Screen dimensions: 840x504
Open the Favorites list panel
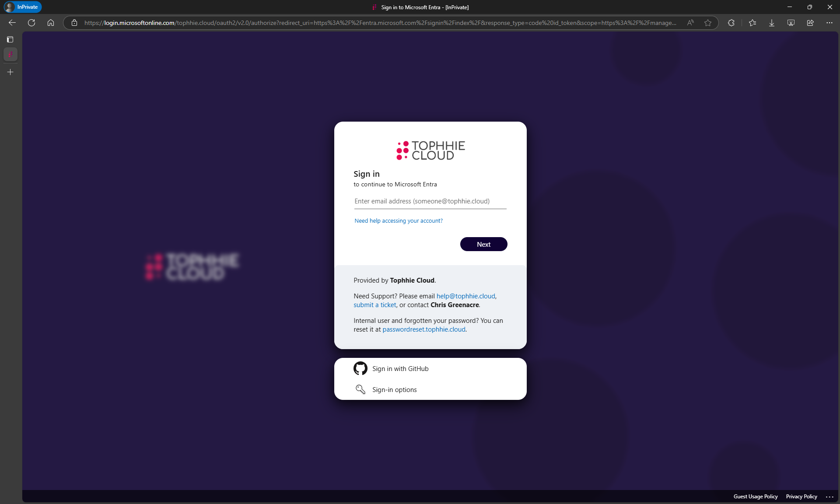click(x=752, y=23)
